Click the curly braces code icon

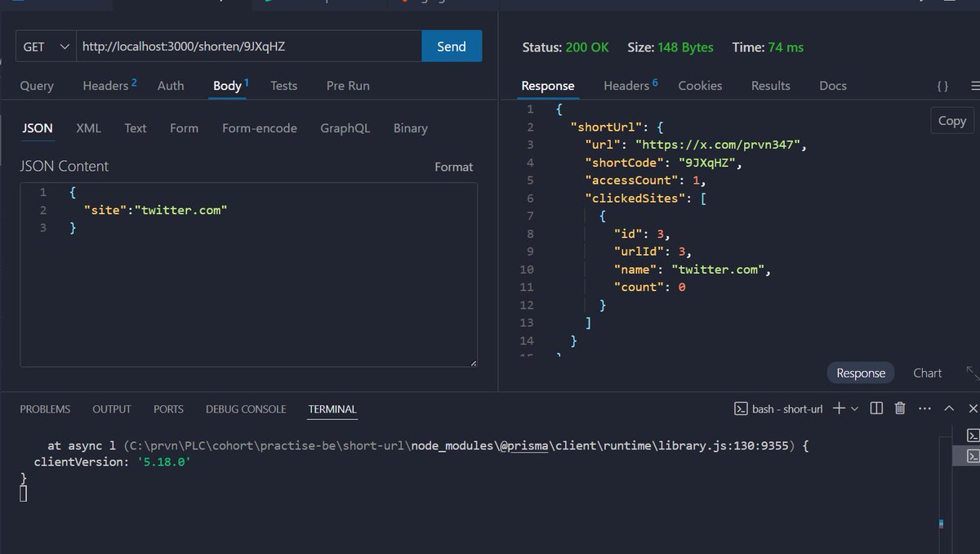click(942, 86)
